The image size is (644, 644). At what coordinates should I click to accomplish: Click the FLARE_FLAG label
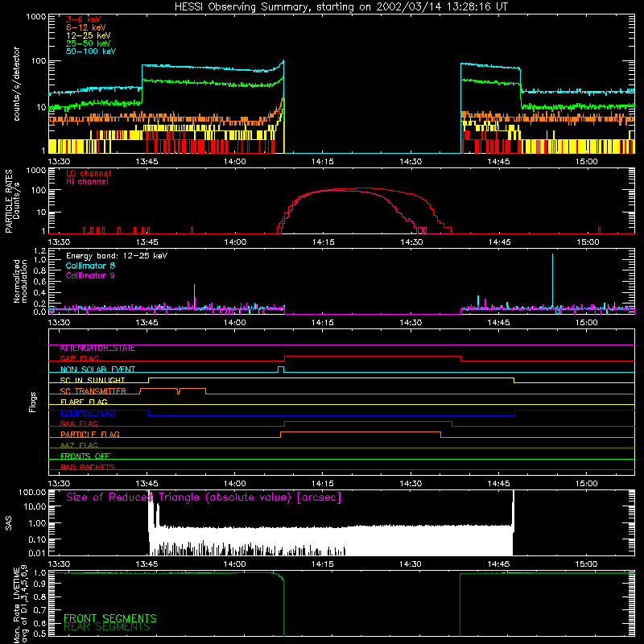point(84,402)
